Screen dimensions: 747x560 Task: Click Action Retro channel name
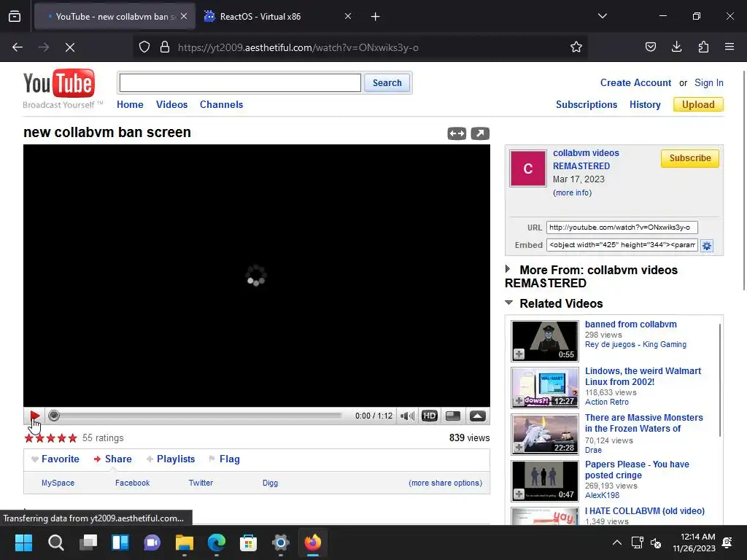click(x=606, y=402)
